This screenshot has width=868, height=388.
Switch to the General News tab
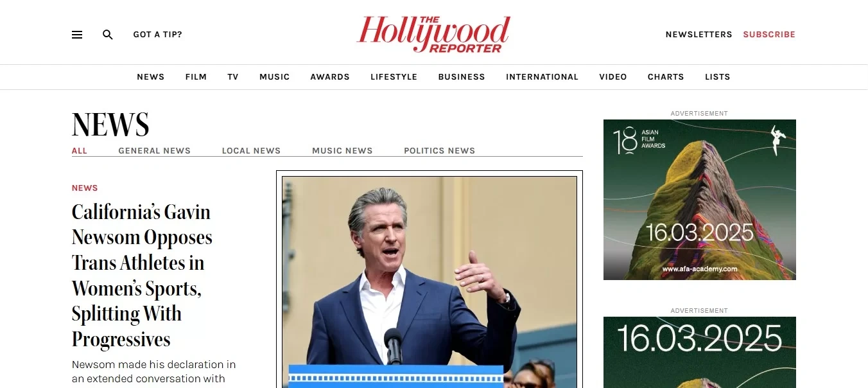[x=155, y=151]
